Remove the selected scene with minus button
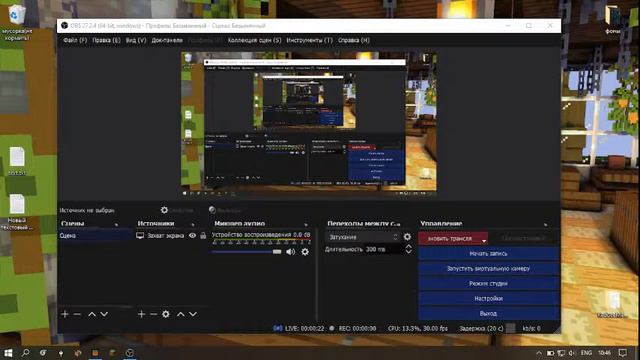Image resolution: width=640 pixels, height=360 pixels. click(77, 314)
